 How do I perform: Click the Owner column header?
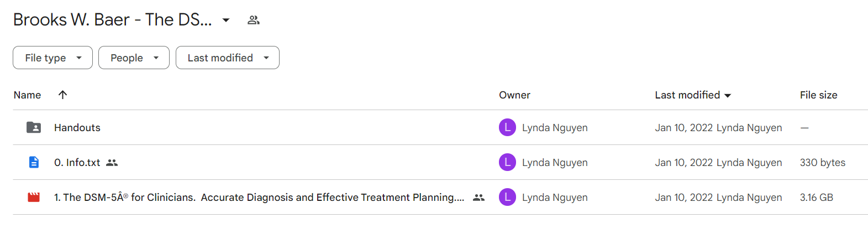pos(514,95)
